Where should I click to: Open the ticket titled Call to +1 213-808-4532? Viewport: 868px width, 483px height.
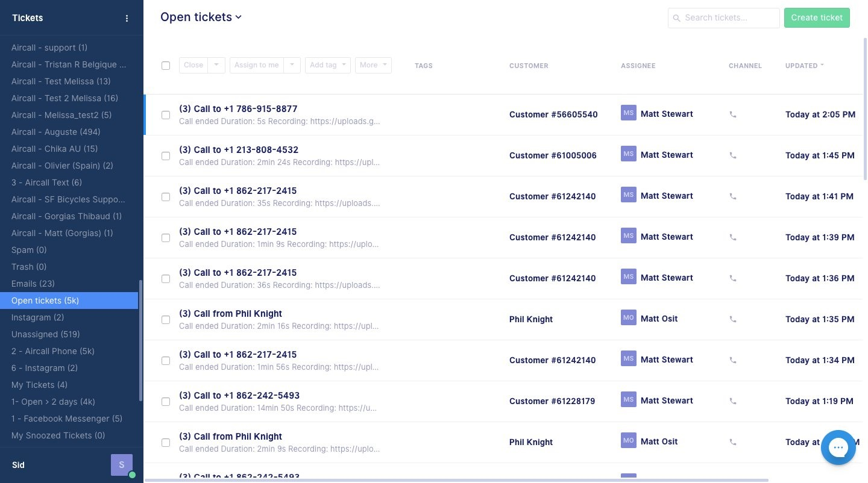click(239, 149)
